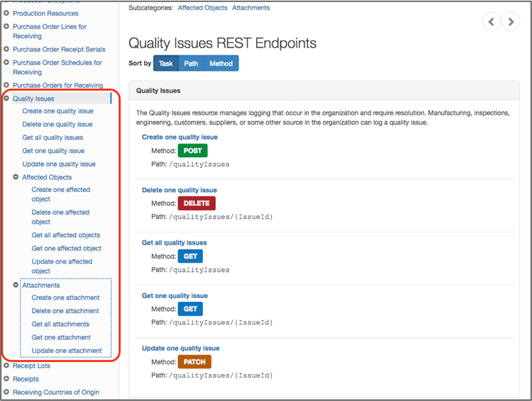532x401 pixels.
Task: Collapse the Attachments subtree
Action: click(16, 285)
